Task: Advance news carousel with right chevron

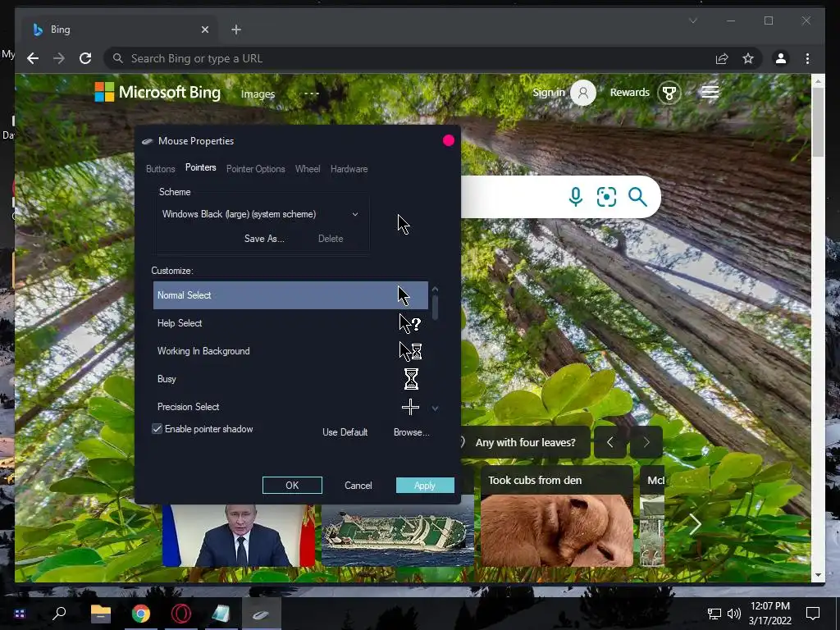Action: [695, 524]
